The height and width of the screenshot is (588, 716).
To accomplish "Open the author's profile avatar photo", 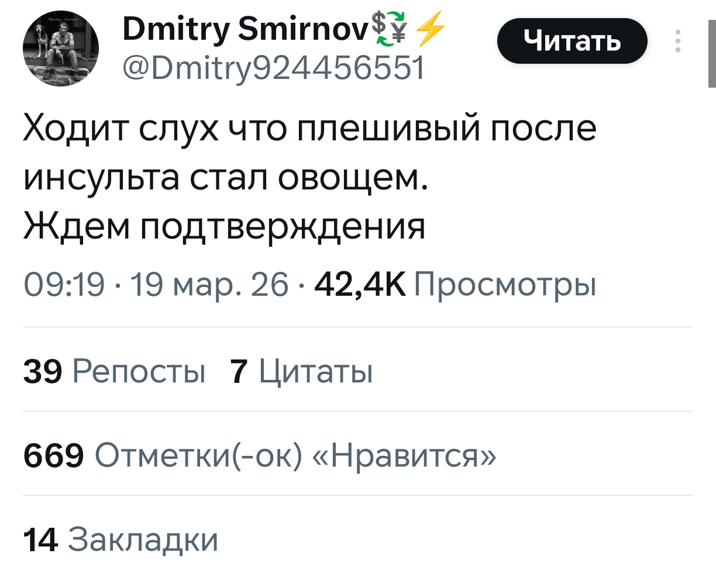I will pos(61,49).
